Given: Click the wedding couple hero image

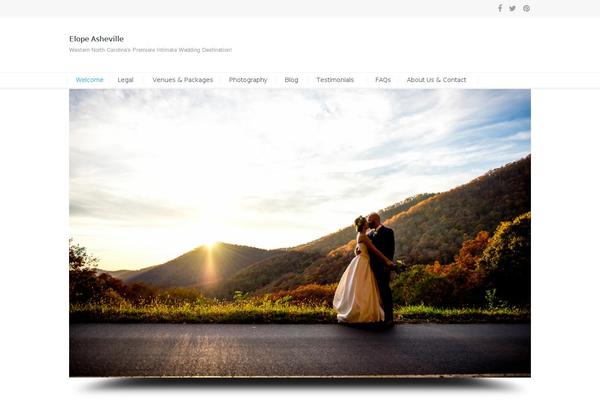Looking at the screenshot, I should 300,233.
